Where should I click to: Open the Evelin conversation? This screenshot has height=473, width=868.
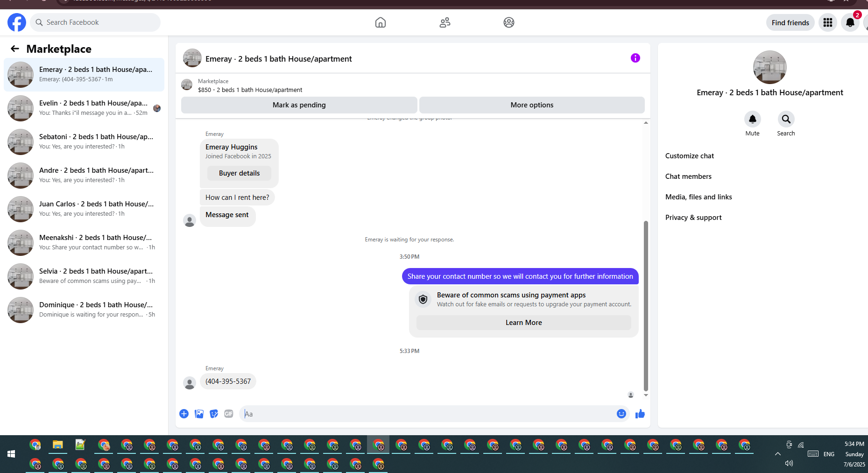point(84,108)
